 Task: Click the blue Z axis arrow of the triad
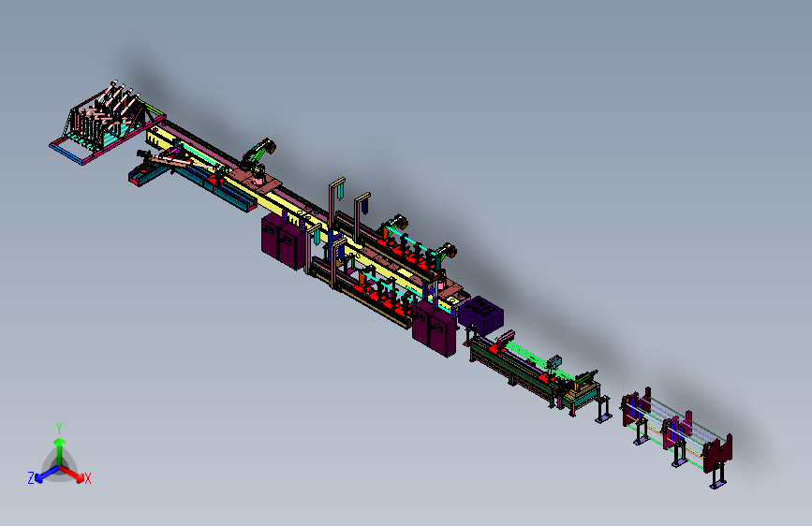pyautogui.click(x=47, y=474)
